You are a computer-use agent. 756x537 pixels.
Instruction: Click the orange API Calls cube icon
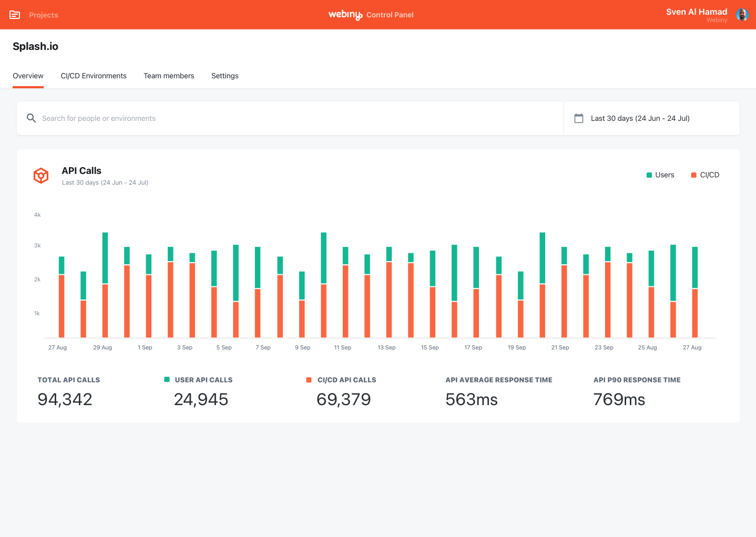pyautogui.click(x=41, y=175)
